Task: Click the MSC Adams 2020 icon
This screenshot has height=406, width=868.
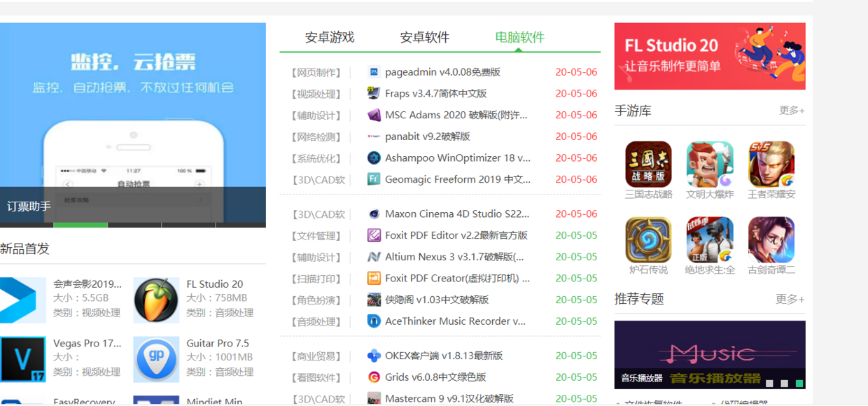Action: 374,115
